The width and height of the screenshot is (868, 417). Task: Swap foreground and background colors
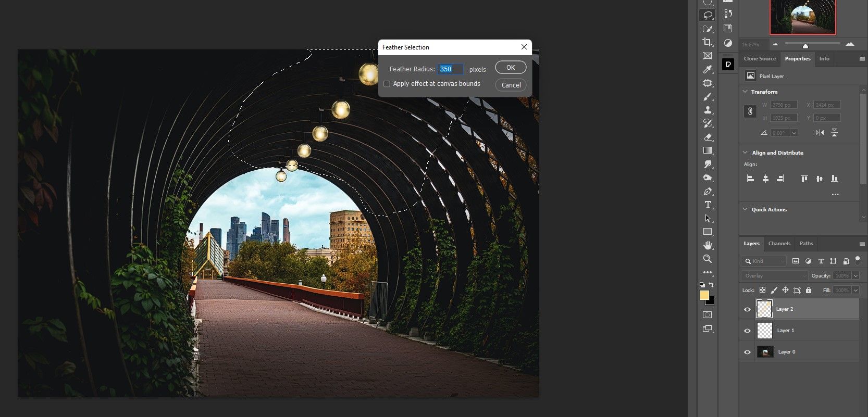coord(711,285)
